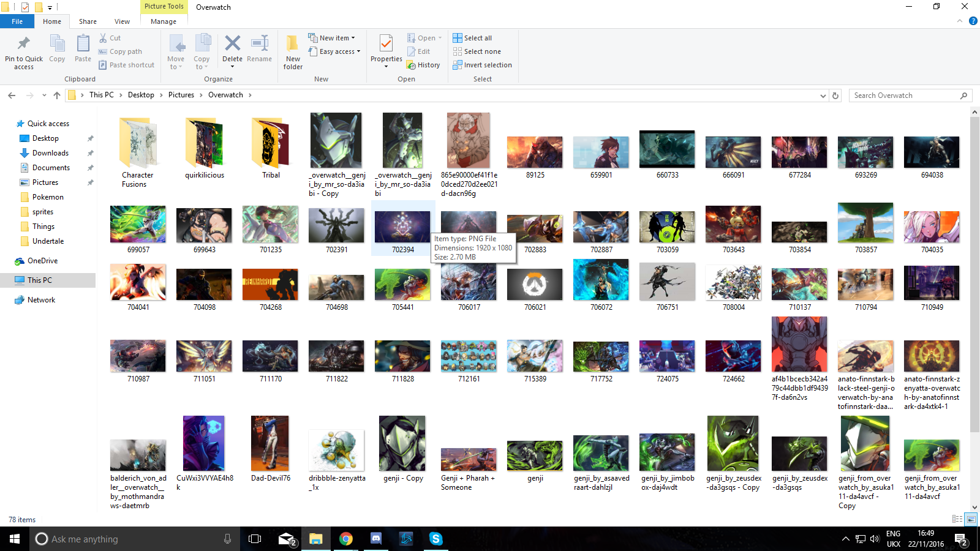
Task: Click Edit in the Open group
Action: click(418, 51)
